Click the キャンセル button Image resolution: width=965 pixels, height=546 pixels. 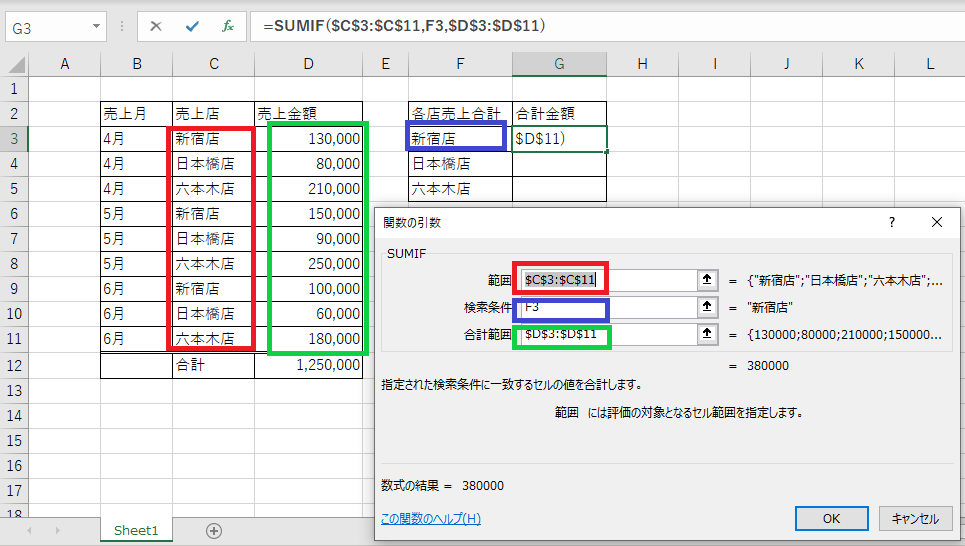point(916,518)
